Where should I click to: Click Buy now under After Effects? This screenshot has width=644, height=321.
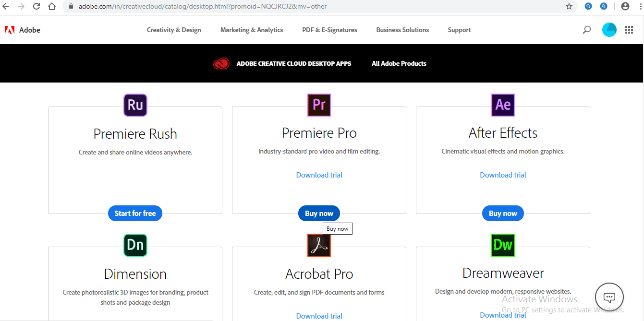coord(503,214)
